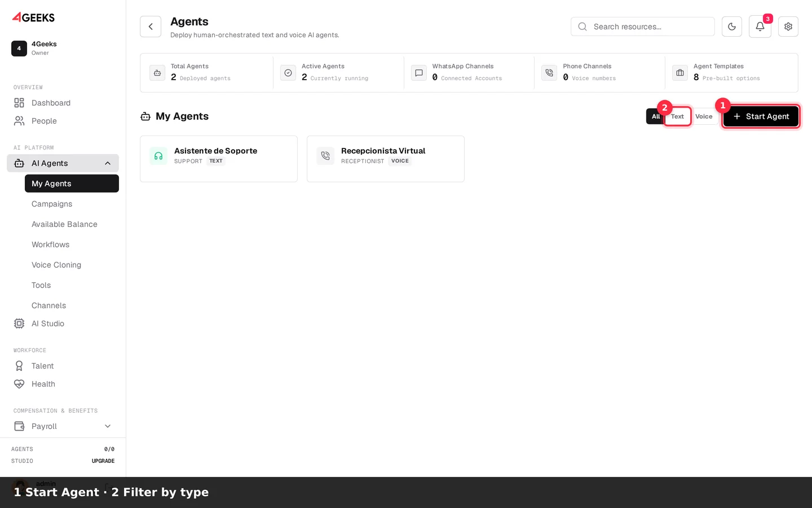Open the Recepcionista Virtual agent card
The height and width of the screenshot is (508, 812).
click(386, 159)
